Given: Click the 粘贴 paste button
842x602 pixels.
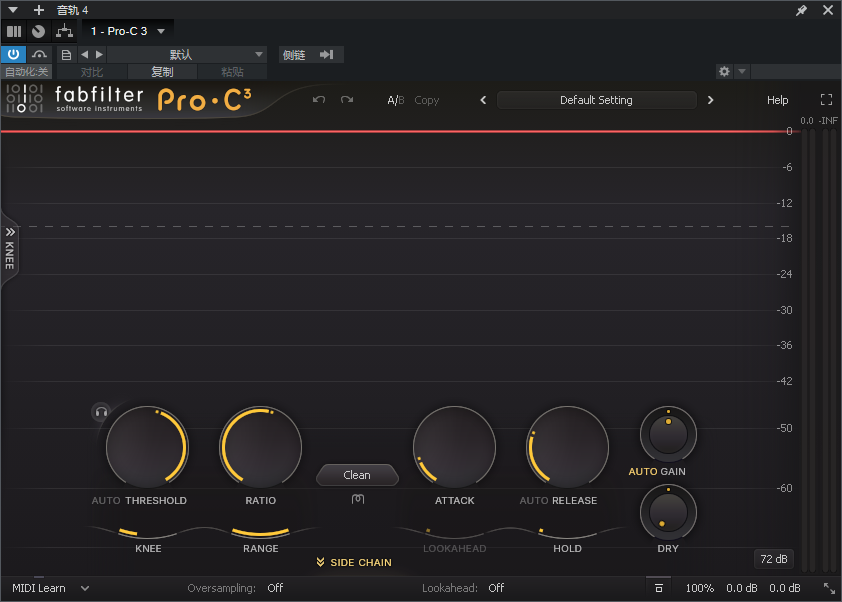Looking at the screenshot, I should (232, 72).
